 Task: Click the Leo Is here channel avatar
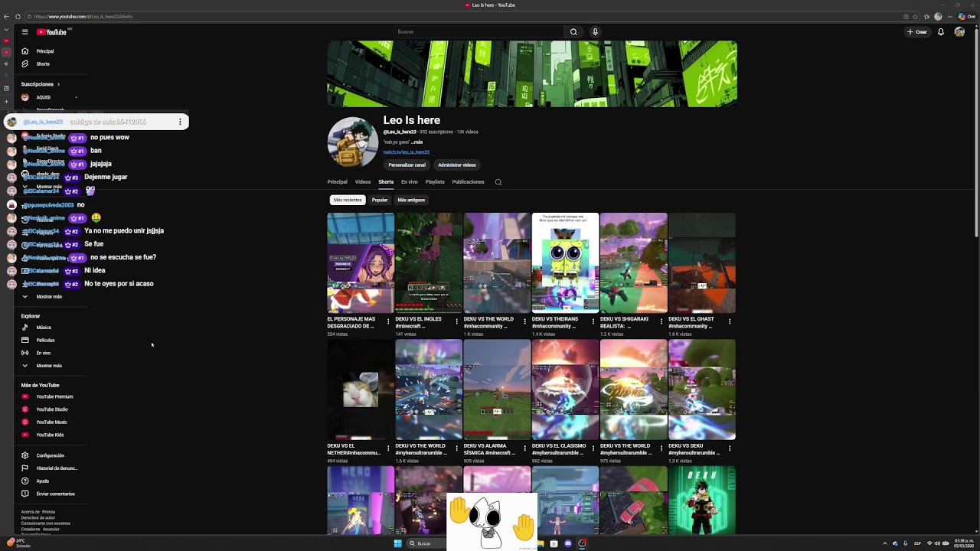pyautogui.click(x=352, y=142)
